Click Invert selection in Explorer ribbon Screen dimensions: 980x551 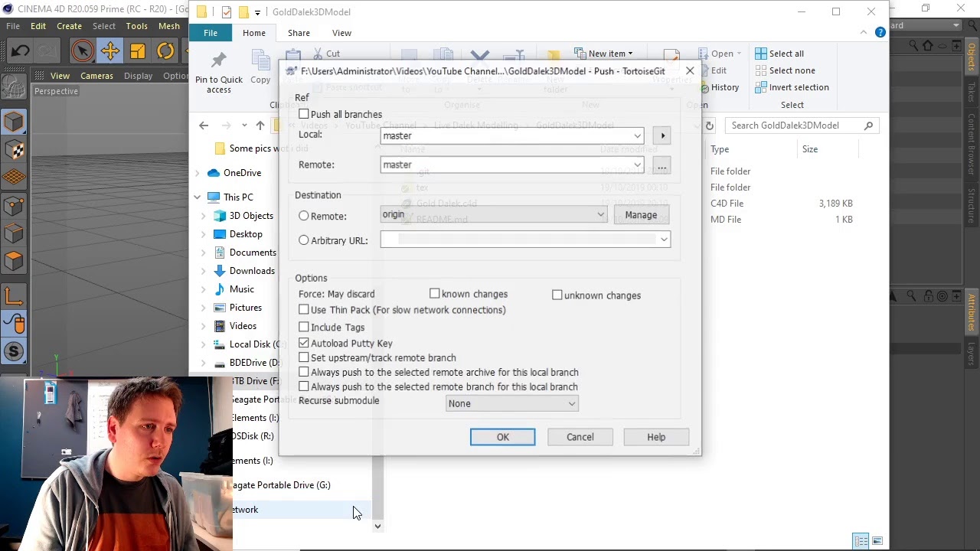click(792, 87)
